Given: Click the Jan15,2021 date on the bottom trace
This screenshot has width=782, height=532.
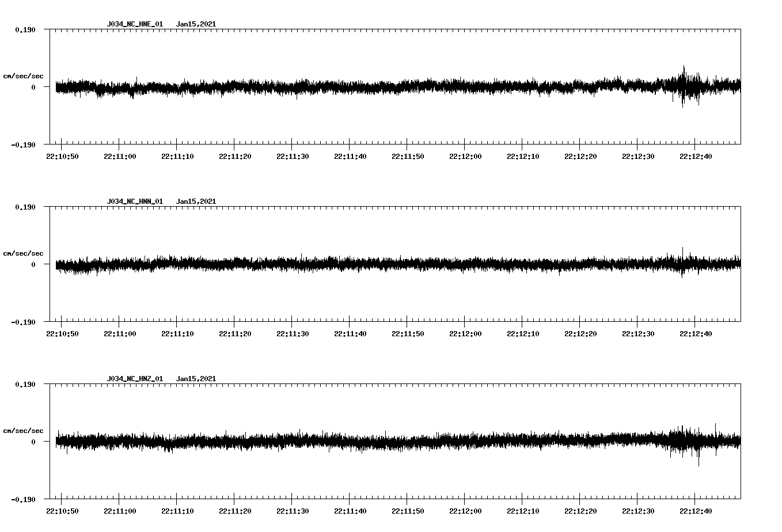Looking at the screenshot, I should click(196, 379).
